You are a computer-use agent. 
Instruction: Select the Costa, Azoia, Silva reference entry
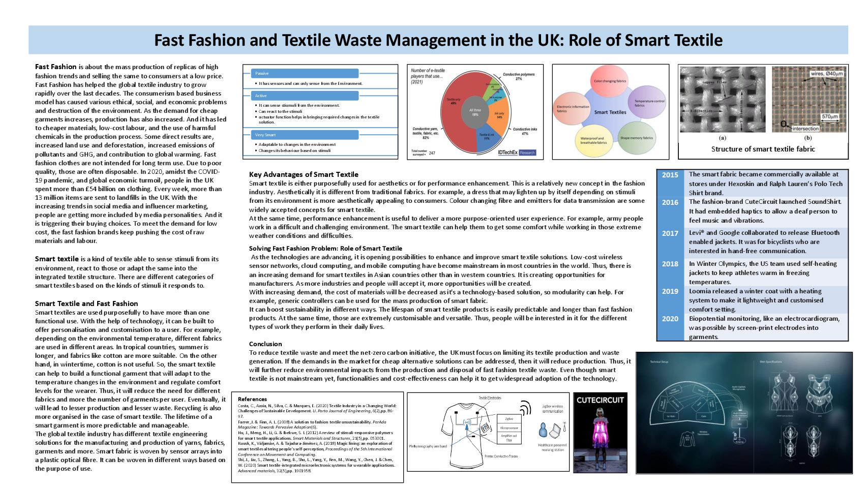click(x=317, y=411)
